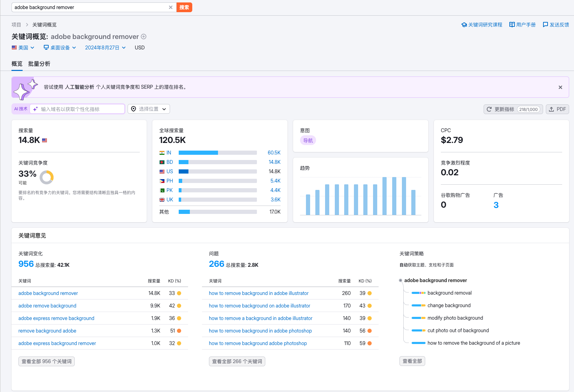Click 查看全部 266 个关键词 button
574x392 pixels.
(237, 361)
